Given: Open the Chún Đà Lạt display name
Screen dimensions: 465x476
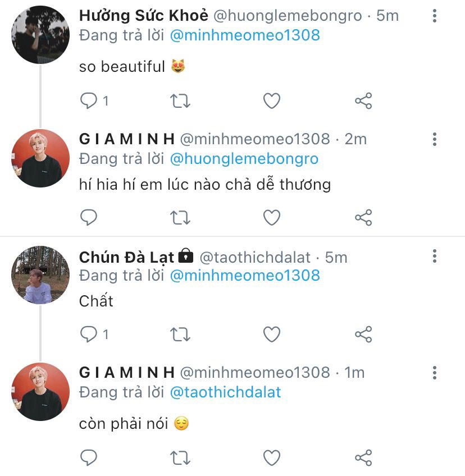Looking at the screenshot, I should (x=127, y=257).
